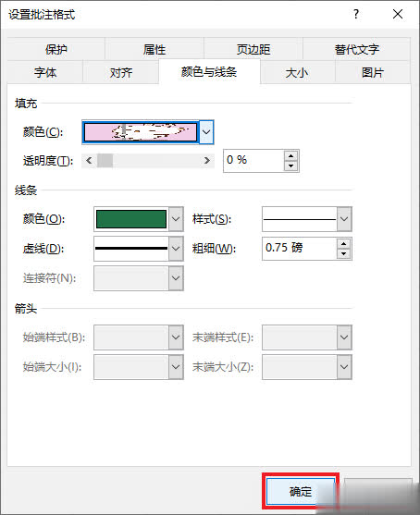Decrease line weight with down arrow

pyautogui.click(x=344, y=254)
